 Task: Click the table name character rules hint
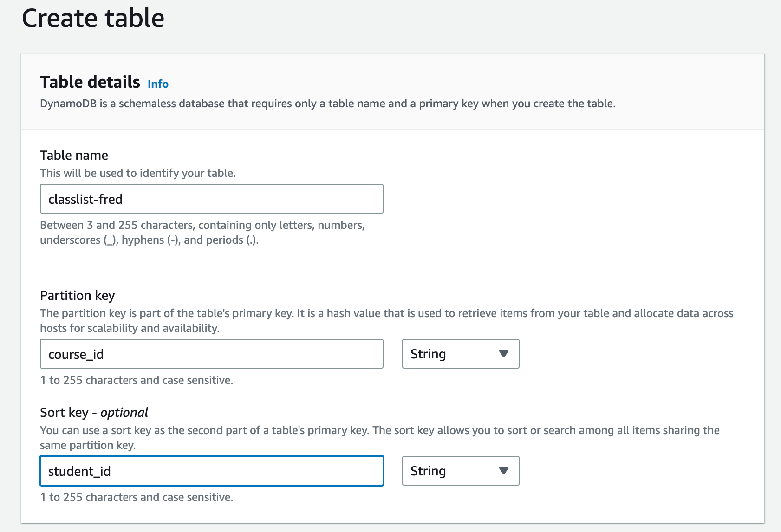[x=202, y=233]
